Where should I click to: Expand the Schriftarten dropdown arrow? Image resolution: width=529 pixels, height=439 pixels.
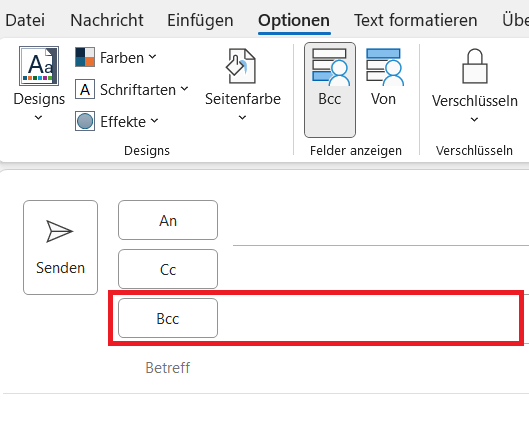click(x=184, y=89)
